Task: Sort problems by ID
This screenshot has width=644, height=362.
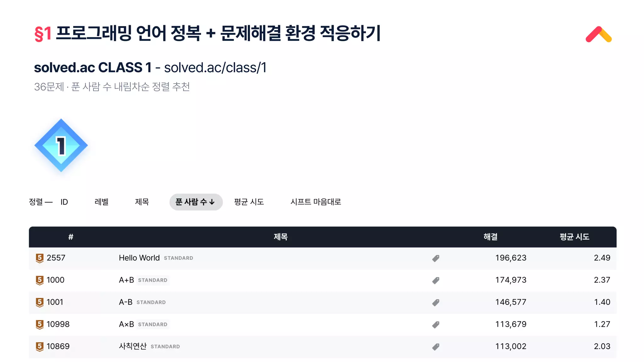Action: click(64, 202)
